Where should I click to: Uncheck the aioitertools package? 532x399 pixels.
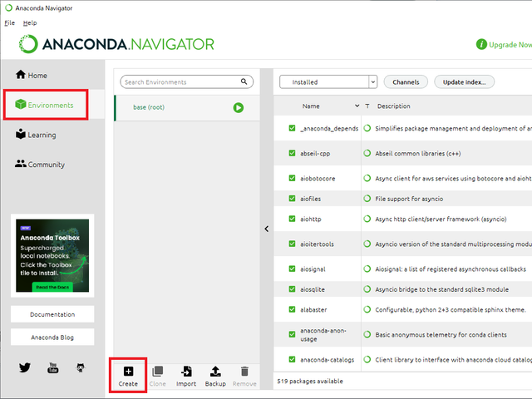coord(292,244)
